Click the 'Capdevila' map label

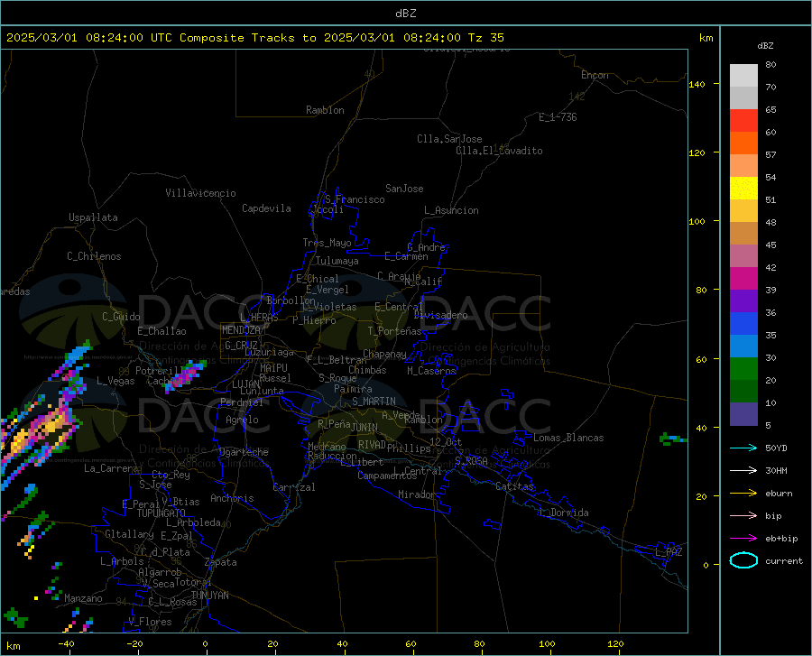(266, 208)
